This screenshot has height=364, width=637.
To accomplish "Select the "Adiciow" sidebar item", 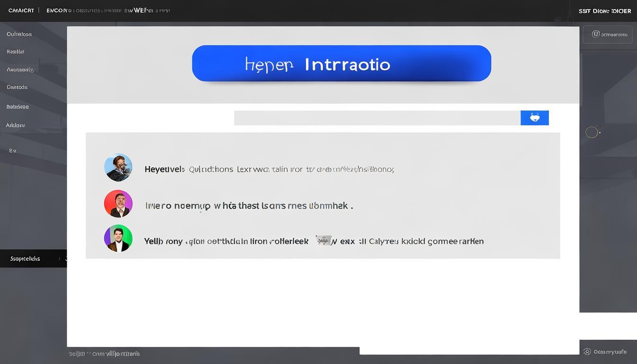I will click(16, 126).
